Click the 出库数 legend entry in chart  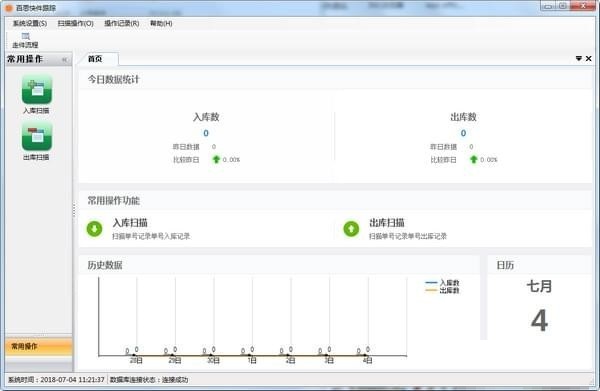click(442, 291)
